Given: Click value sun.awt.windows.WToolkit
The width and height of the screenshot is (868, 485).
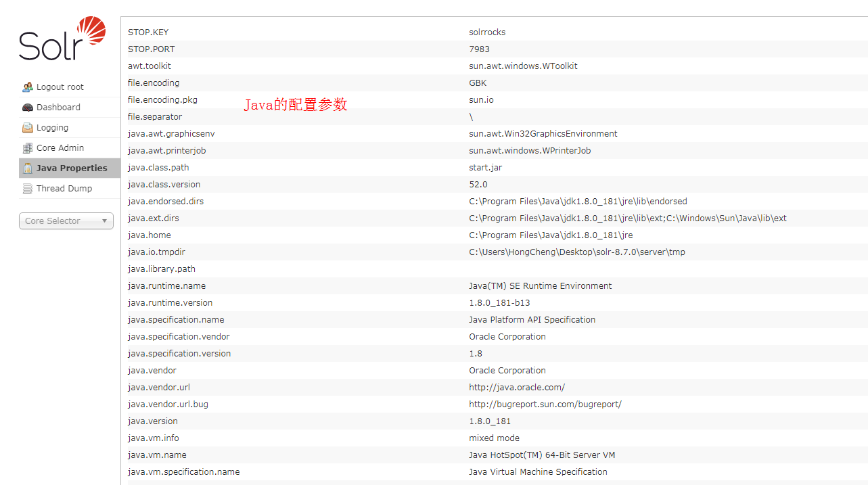Looking at the screenshot, I should 523,66.
